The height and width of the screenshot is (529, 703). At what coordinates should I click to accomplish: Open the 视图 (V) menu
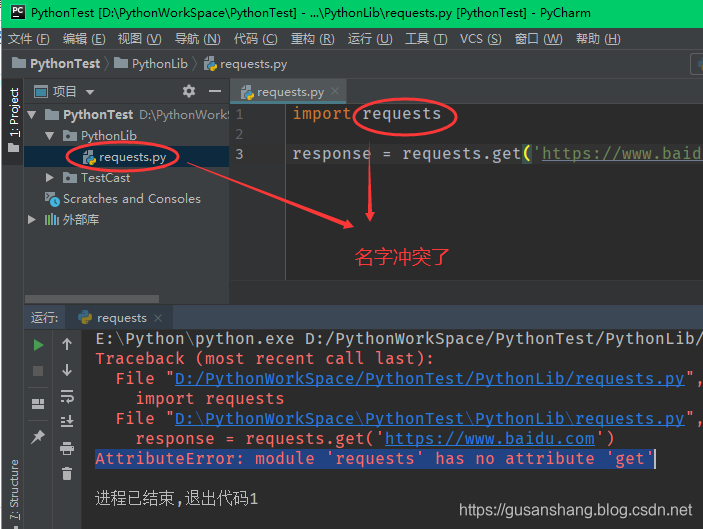(139, 39)
